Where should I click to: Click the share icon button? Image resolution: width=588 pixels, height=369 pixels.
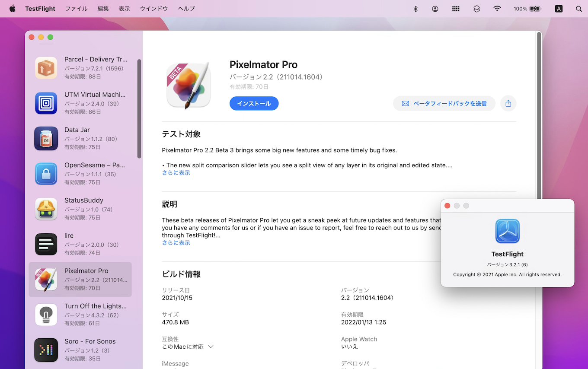coord(508,104)
